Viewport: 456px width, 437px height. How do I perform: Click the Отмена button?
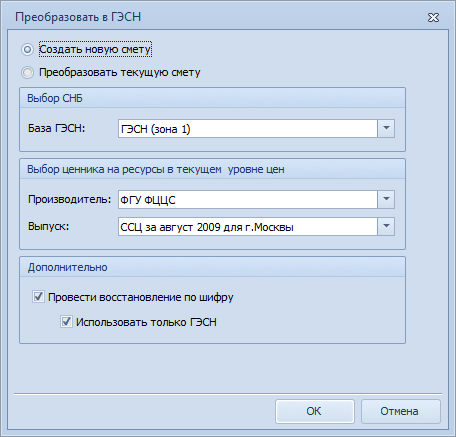pyautogui.click(x=401, y=411)
